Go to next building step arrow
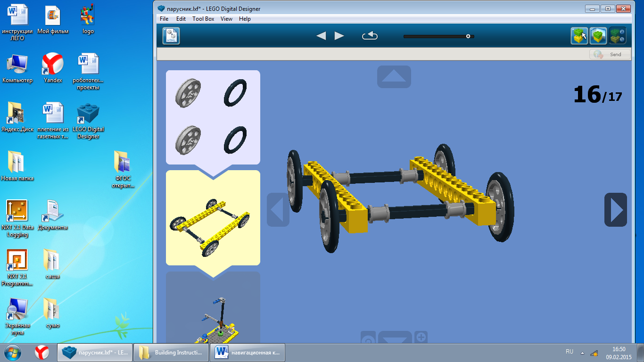Screen dimensions: 644x362 pos(339,36)
